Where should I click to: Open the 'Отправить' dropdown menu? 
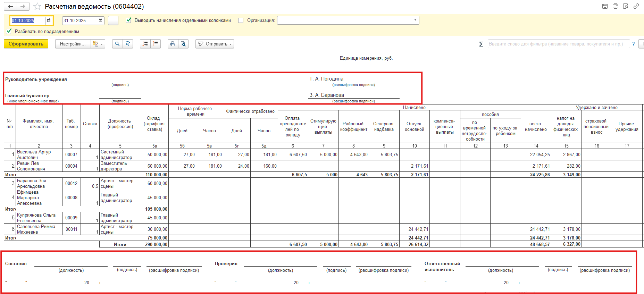pyautogui.click(x=215, y=44)
